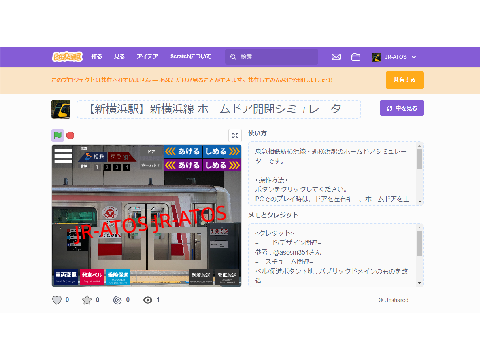This screenshot has height=360, width=480.
Task: Love the project with heart icon
Action: [x=57, y=300]
